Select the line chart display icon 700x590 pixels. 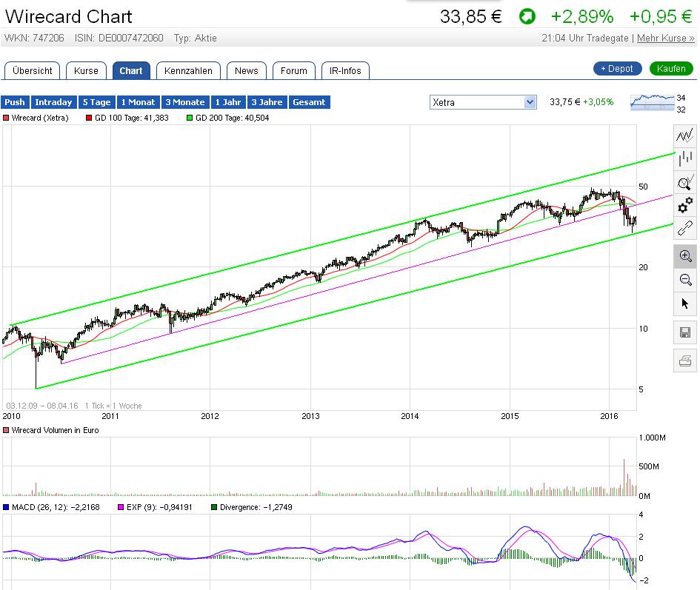coord(684,135)
